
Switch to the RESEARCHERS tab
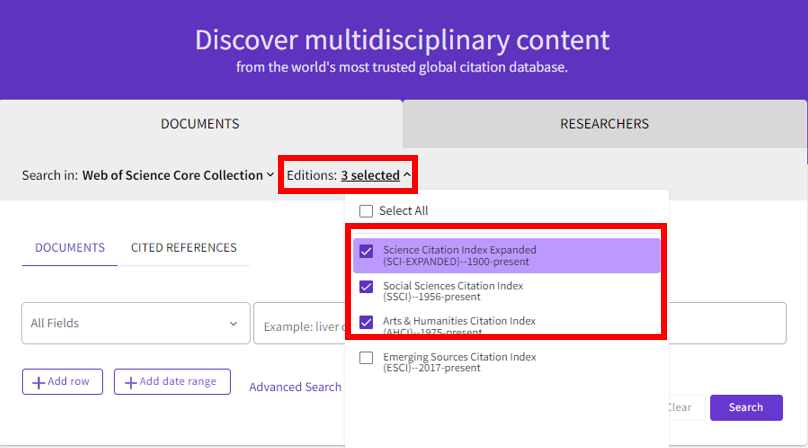(604, 124)
